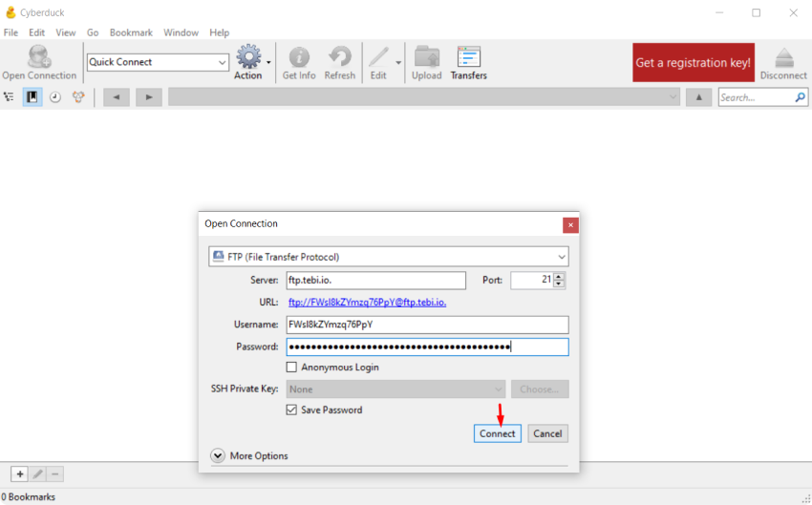Click the Username input field
This screenshot has width=812, height=505.
(x=427, y=325)
